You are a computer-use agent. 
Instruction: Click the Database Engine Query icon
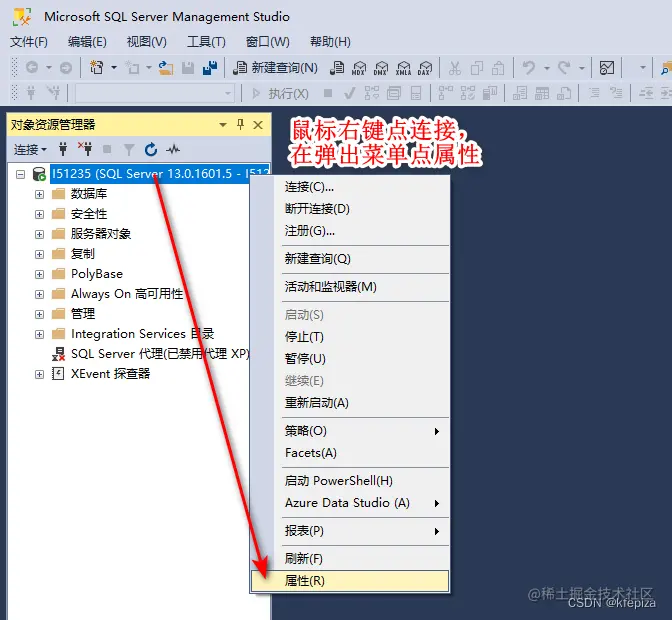(337, 68)
